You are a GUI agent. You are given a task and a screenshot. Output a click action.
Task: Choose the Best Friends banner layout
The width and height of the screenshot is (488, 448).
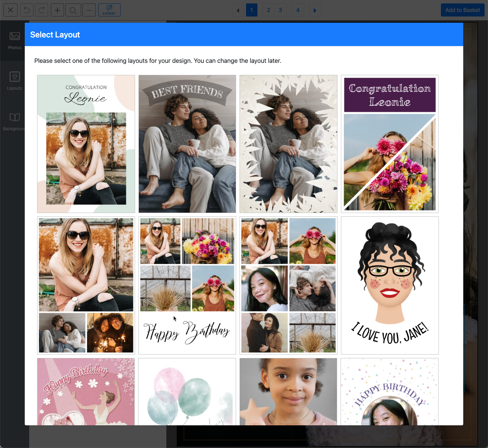[x=187, y=144]
